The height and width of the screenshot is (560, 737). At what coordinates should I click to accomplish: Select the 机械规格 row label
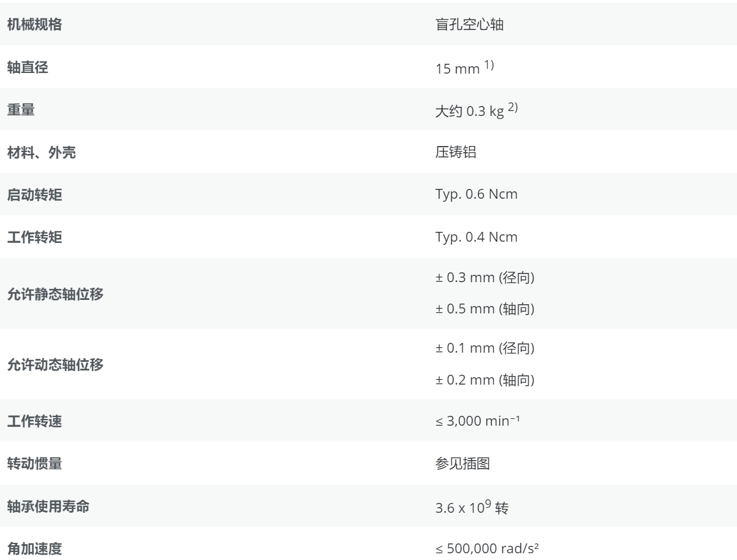[x=34, y=26]
